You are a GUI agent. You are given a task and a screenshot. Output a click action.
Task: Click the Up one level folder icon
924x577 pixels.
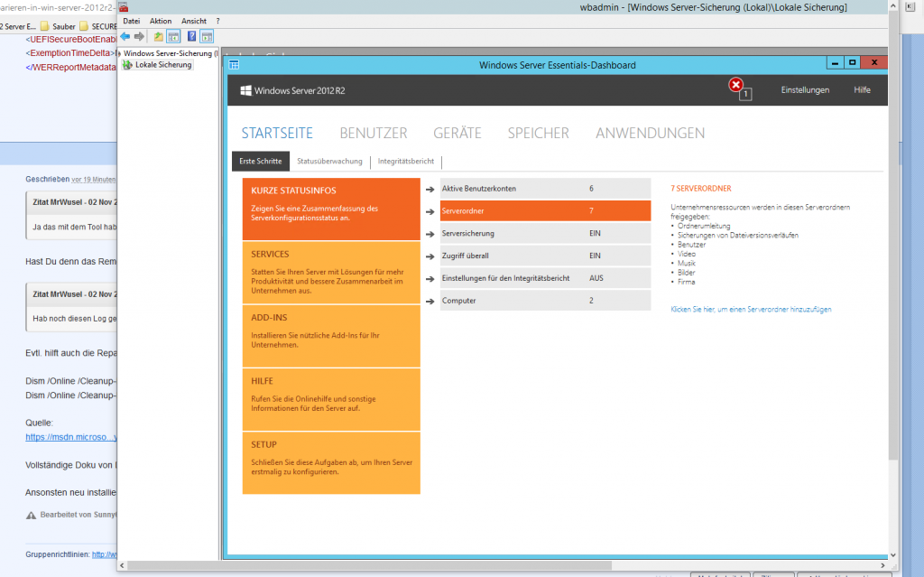pyautogui.click(x=159, y=37)
